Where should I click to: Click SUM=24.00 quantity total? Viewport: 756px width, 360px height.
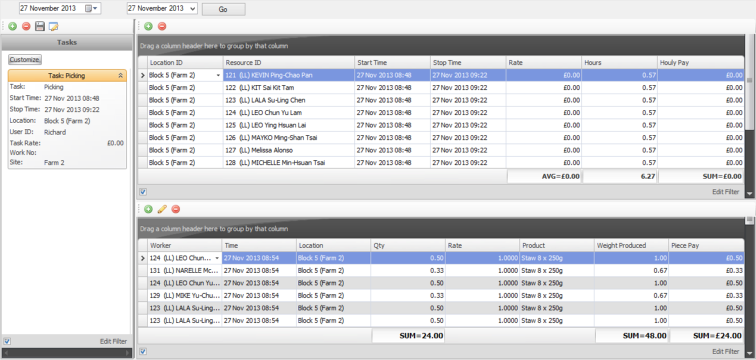[x=408, y=335]
